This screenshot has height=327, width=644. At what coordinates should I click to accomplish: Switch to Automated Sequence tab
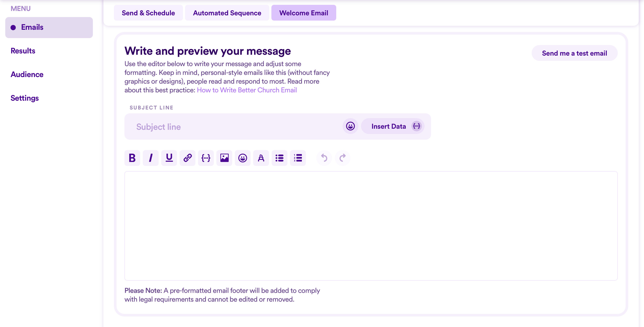click(x=227, y=13)
